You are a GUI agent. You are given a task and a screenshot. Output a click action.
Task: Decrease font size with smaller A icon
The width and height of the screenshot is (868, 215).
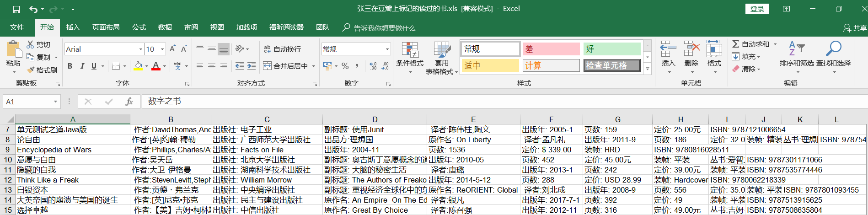tap(183, 49)
